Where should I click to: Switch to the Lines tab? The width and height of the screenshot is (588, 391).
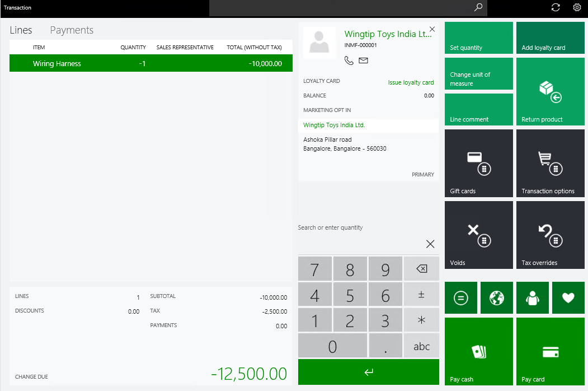point(21,30)
